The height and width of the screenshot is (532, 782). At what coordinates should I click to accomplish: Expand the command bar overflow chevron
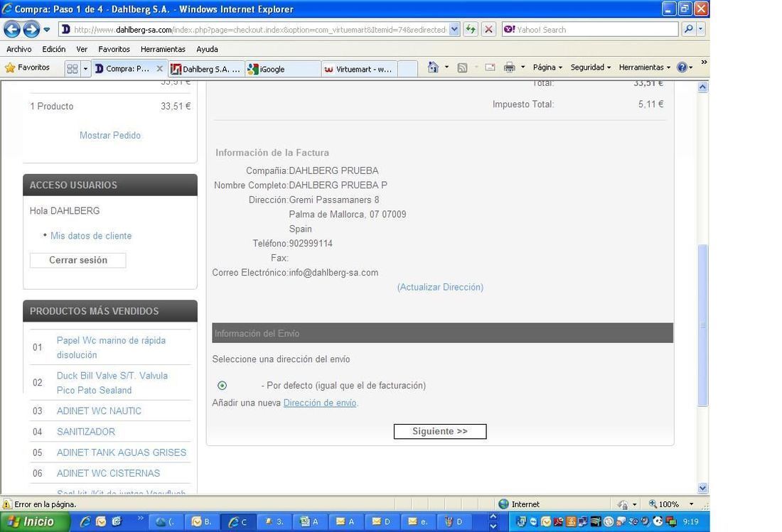705,63
